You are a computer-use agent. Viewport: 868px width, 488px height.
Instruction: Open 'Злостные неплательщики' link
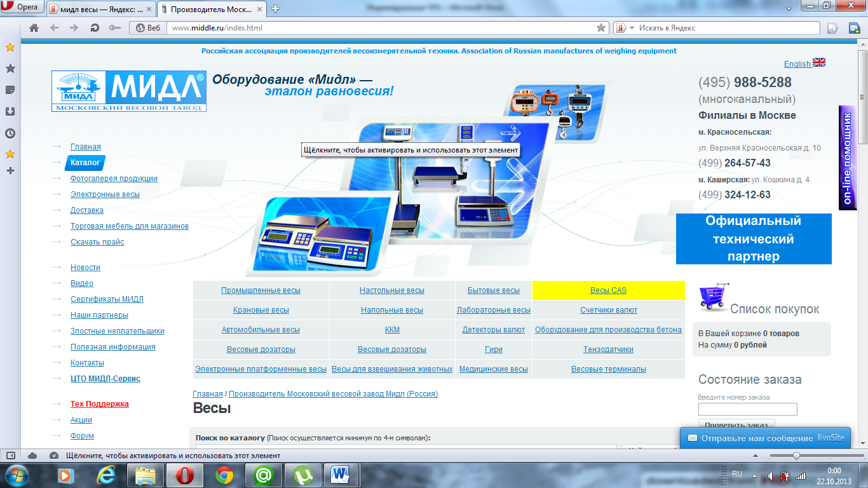pyautogui.click(x=118, y=331)
